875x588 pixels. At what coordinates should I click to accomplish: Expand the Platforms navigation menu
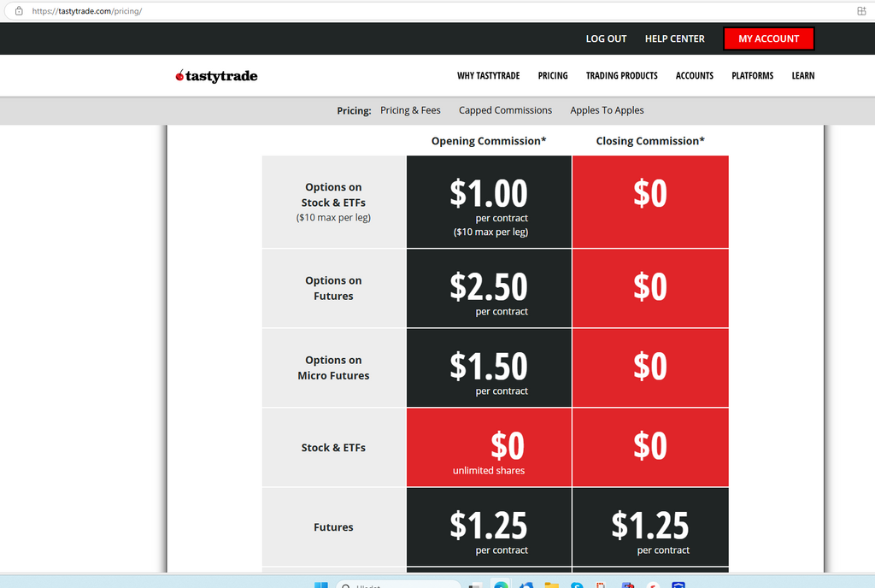(752, 76)
